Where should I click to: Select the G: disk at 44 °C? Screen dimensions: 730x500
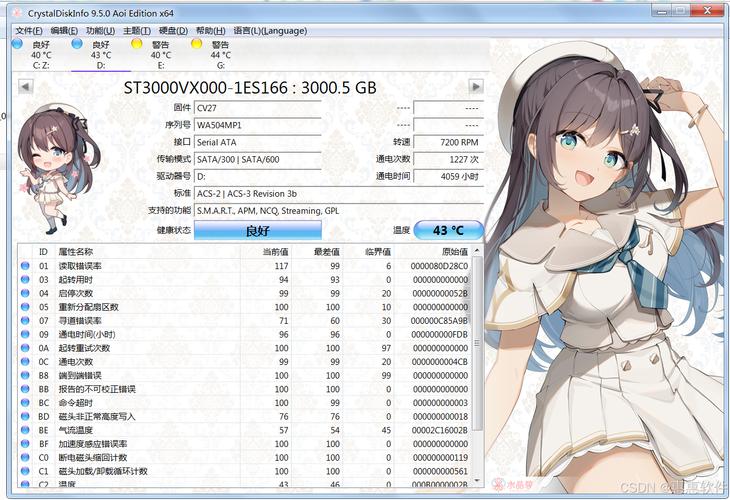point(220,54)
